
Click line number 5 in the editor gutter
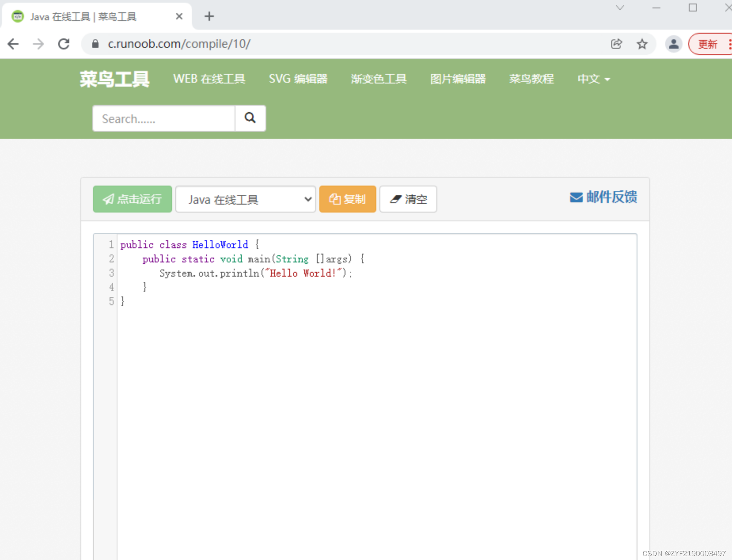click(x=111, y=301)
